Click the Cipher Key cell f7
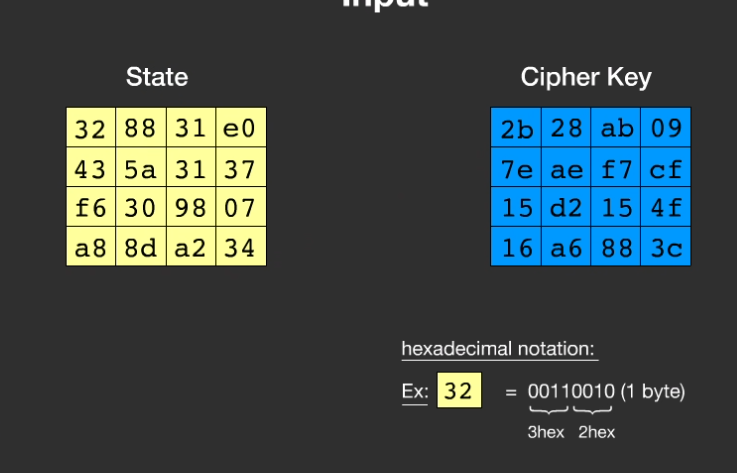This screenshot has height=473, width=737. tap(616, 168)
